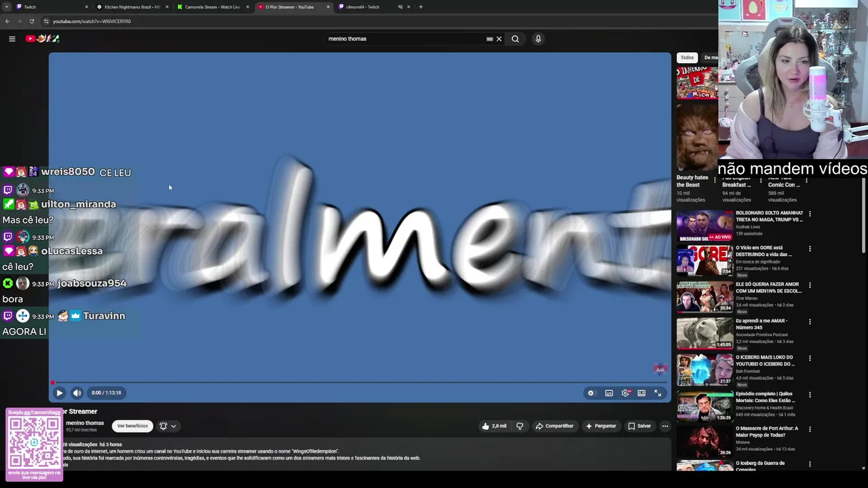Click the 0:00 / 1:13:18 time display
The width and height of the screenshot is (868, 488).
coord(106,392)
